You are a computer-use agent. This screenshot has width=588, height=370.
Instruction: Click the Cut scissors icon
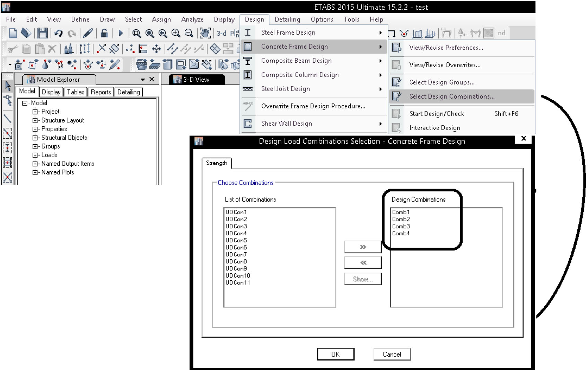12,49
